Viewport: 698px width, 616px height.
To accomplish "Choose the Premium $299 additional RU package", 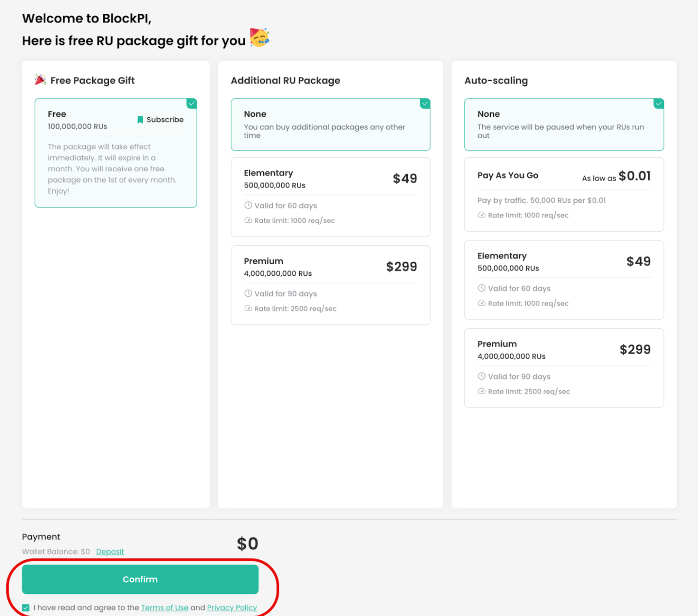I will coord(331,285).
